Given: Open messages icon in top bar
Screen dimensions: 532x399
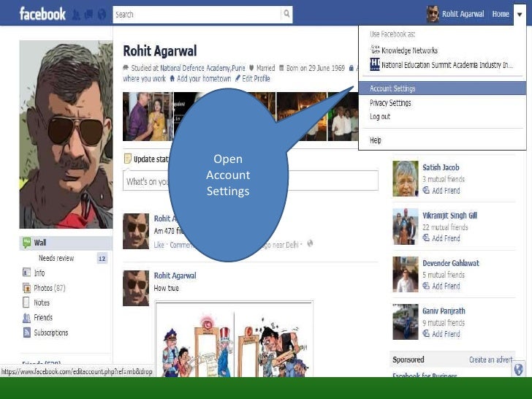Looking at the screenshot, I should 89,15.
